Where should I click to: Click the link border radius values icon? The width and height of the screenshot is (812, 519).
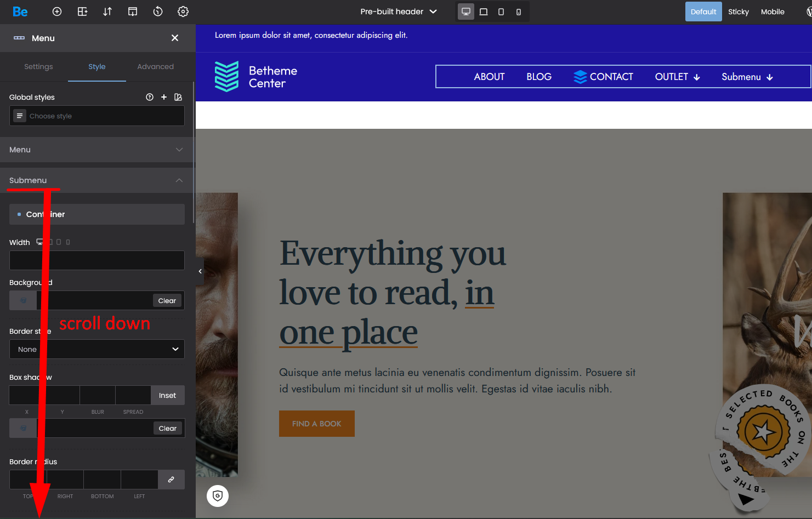[171, 480]
